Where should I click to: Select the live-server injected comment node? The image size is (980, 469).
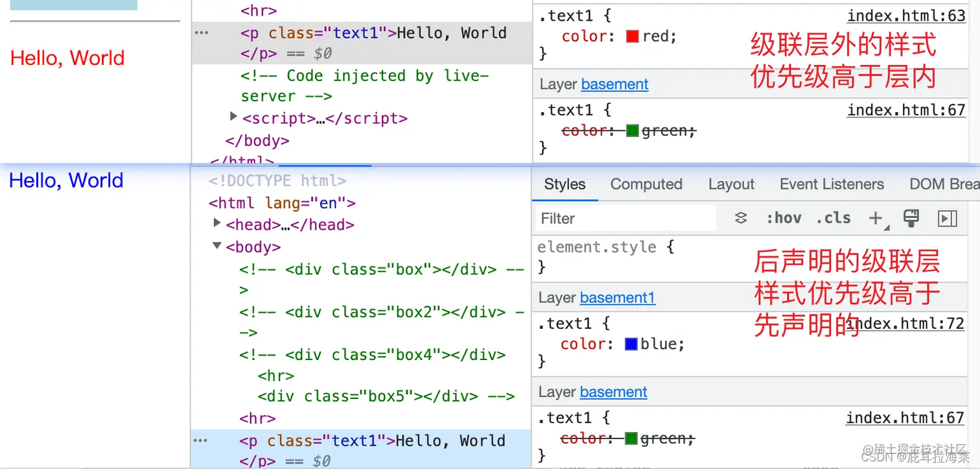point(364,86)
